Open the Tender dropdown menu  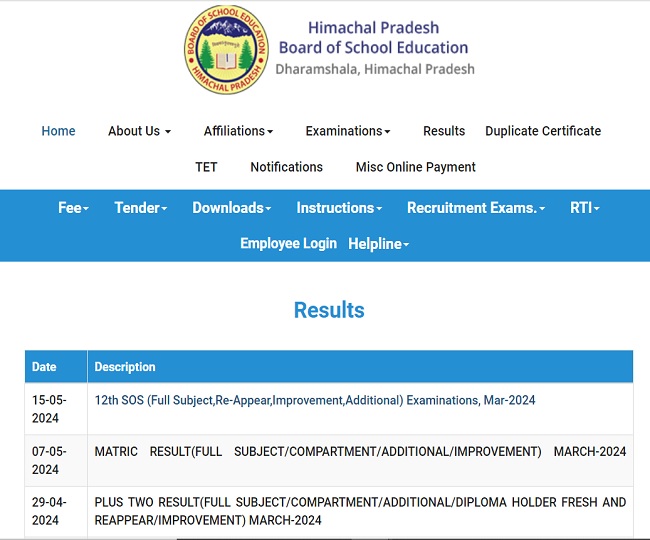click(x=140, y=208)
